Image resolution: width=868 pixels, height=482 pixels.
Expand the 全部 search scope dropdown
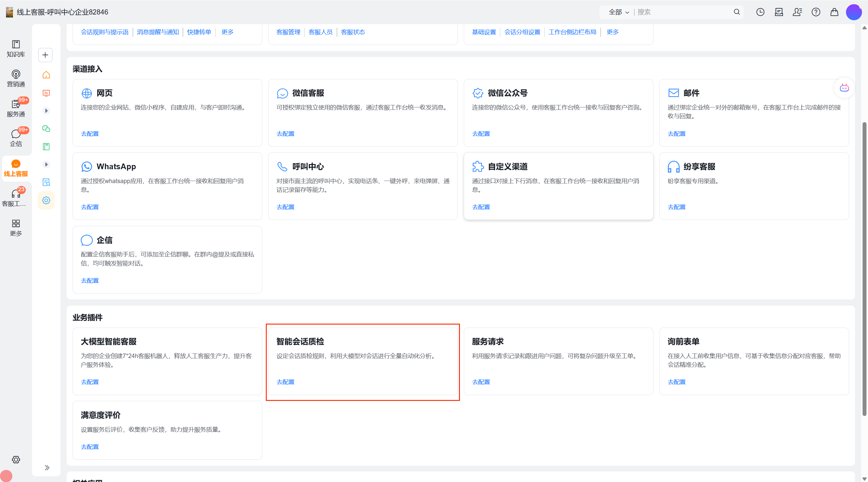click(x=619, y=12)
